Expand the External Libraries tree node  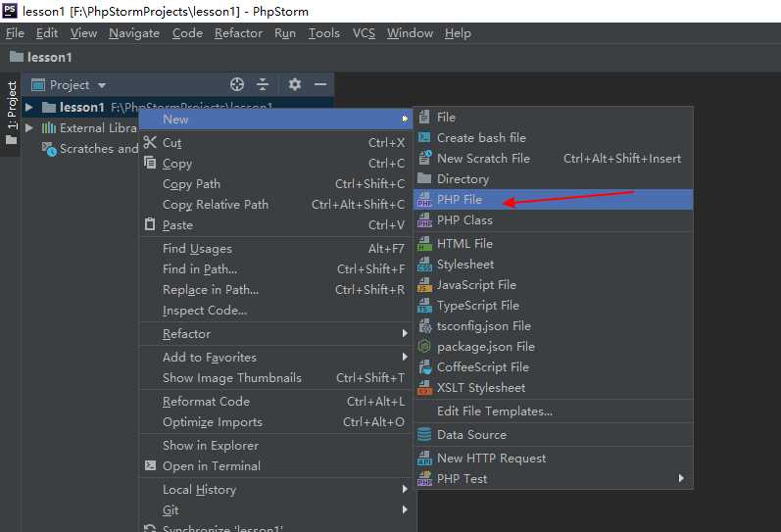28,128
